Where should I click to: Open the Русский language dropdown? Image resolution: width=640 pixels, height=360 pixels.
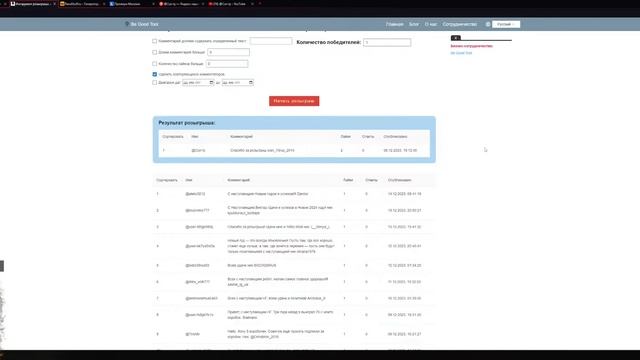tap(506, 24)
